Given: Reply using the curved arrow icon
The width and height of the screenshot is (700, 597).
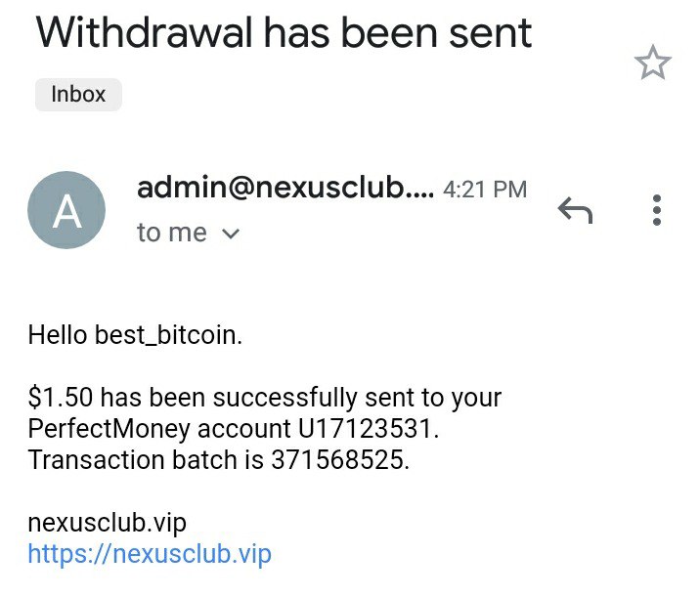Looking at the screenshot, I should [x=575, y=209].
